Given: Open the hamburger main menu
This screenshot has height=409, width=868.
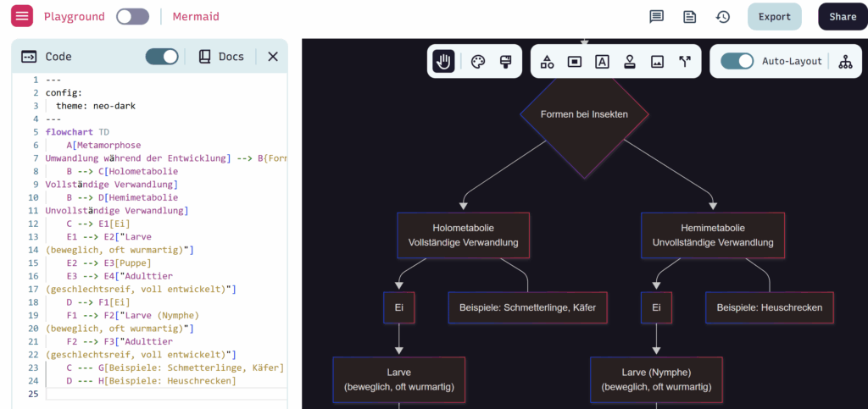Looking at the screenshot, I should (22, 16).
